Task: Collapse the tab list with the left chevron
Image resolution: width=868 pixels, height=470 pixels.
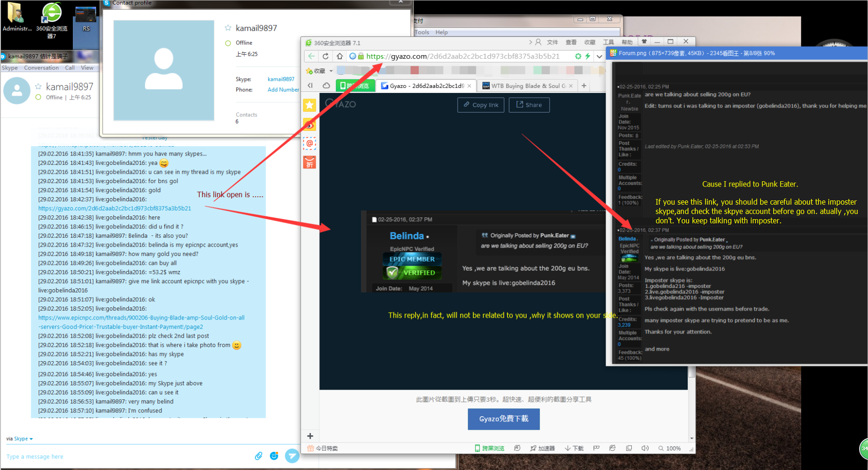Action: pyautogui.click(x=311, y=85)
